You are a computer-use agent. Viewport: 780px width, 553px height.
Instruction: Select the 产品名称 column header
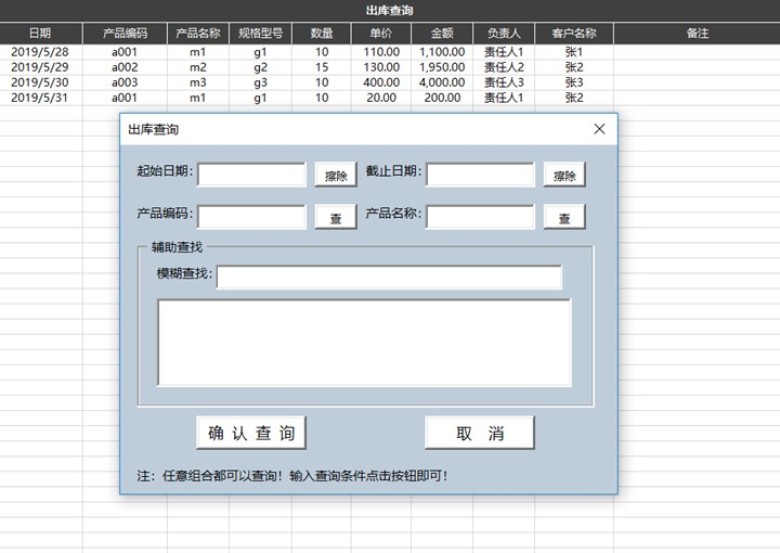pyautogui.click(x=198, y=33)
